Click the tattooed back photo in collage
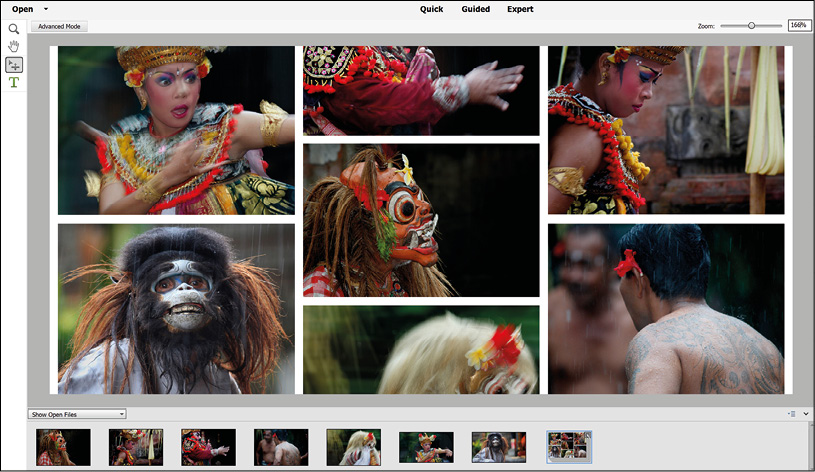 pyautogui.click(x=666, y=309)
